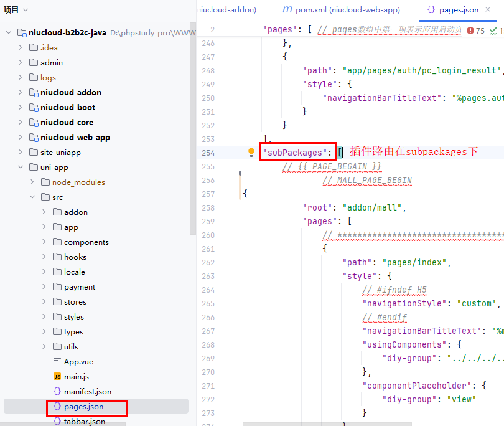
Task: Click the niucloud-boot module folder icon
Action: (x=34, y=108)
